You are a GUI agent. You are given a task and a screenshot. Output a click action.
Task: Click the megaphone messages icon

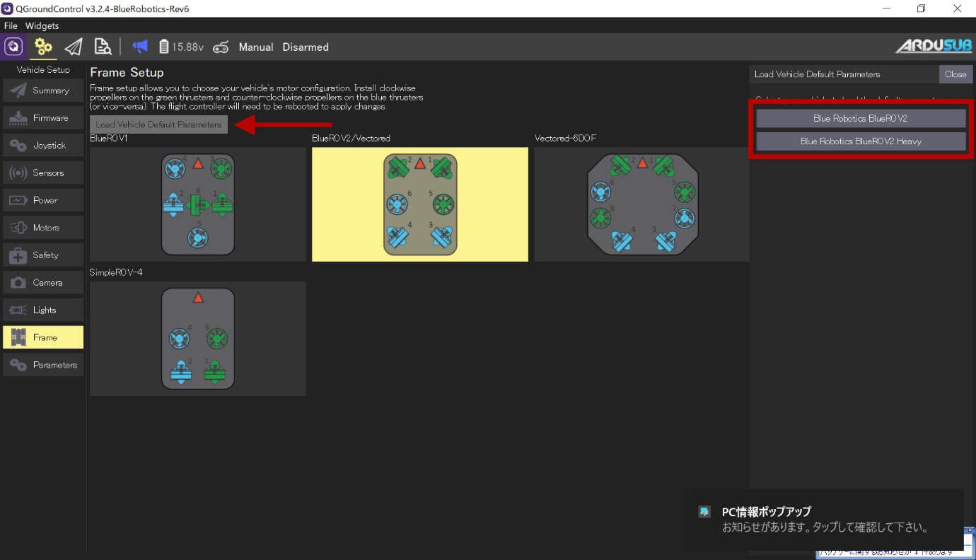[140, 47]
